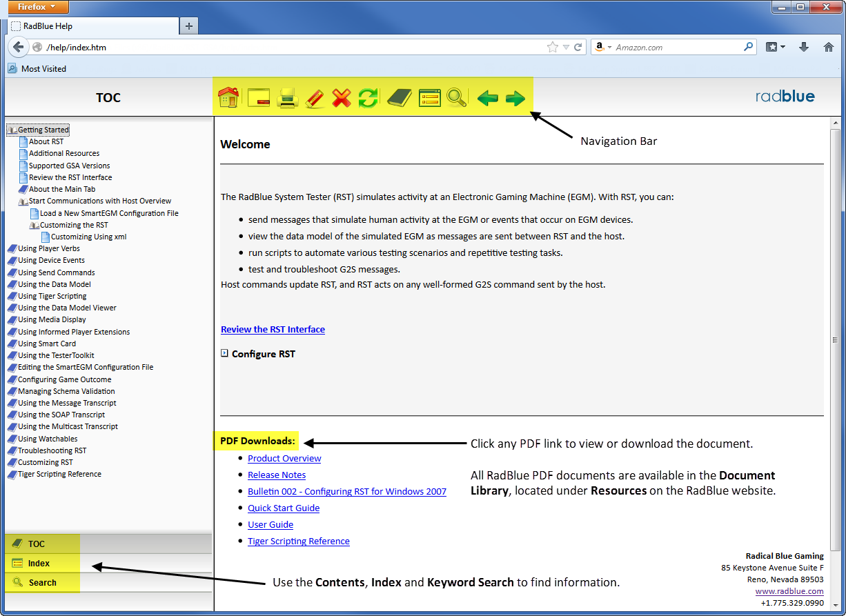846x616 pixels.
Task: Select the RadBlue Help browser tab
Action: click(92, 26)
